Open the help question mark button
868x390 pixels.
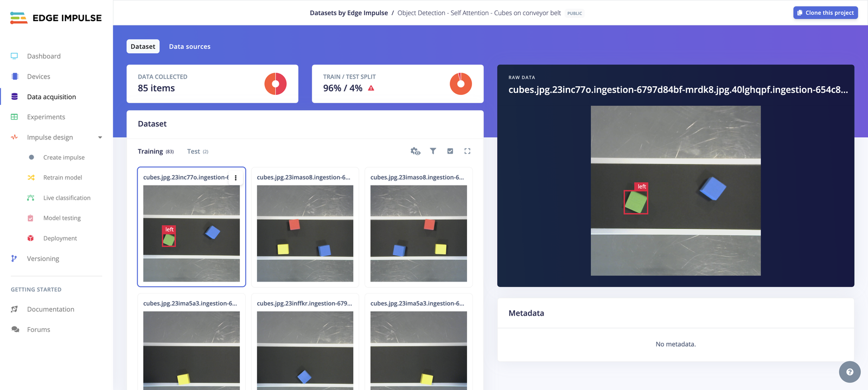pos(850,372)
